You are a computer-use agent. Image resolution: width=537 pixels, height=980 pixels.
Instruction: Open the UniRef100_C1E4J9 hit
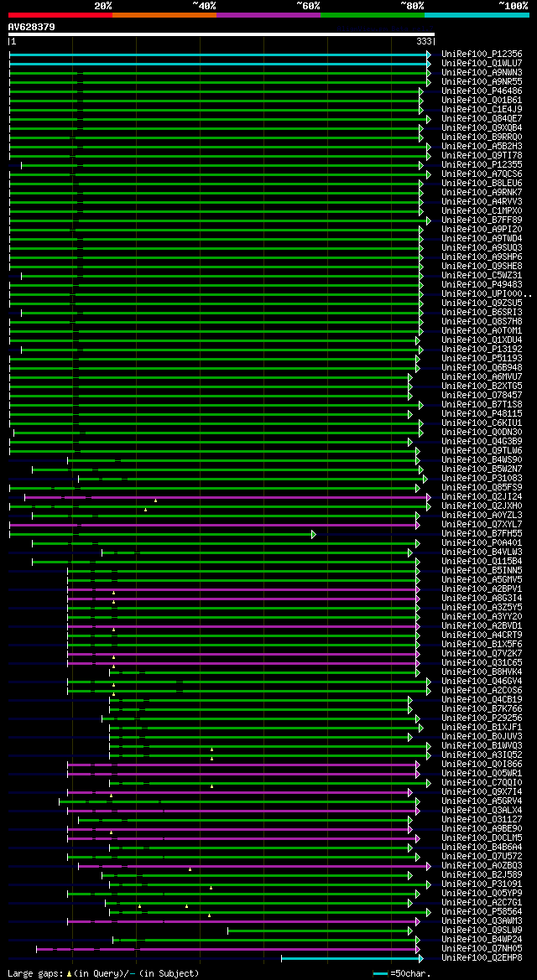click(482, 110)
